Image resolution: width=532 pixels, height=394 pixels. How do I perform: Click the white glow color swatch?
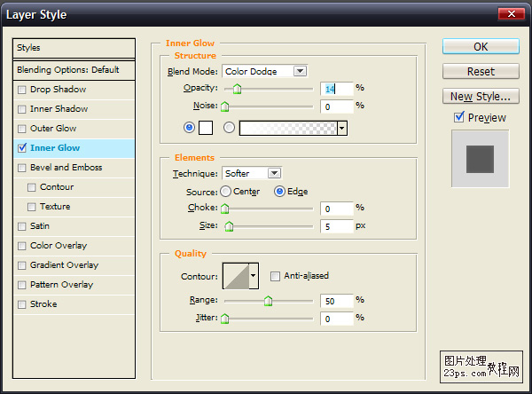click(x=206, y=128)
